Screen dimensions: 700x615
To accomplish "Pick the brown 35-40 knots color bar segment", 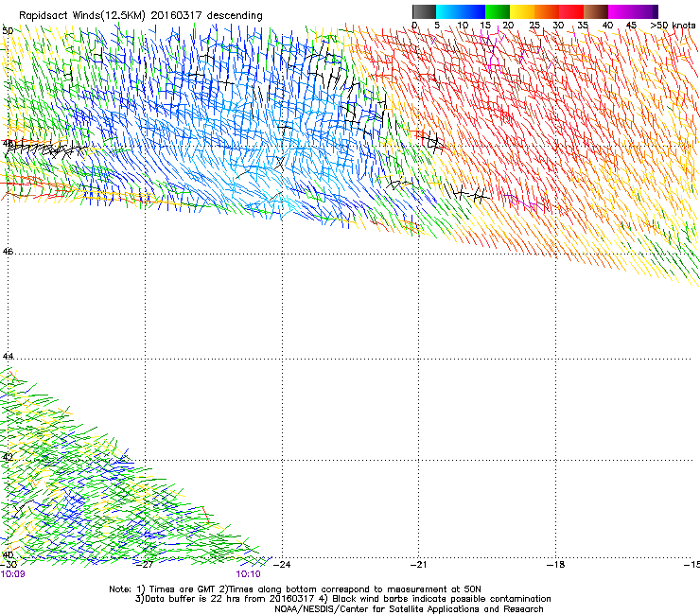I will pos(596,11).
